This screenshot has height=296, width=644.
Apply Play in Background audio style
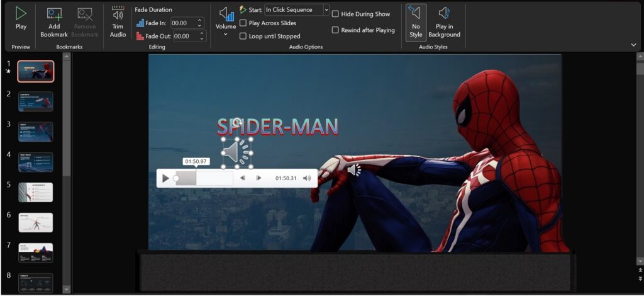(444, 22)
